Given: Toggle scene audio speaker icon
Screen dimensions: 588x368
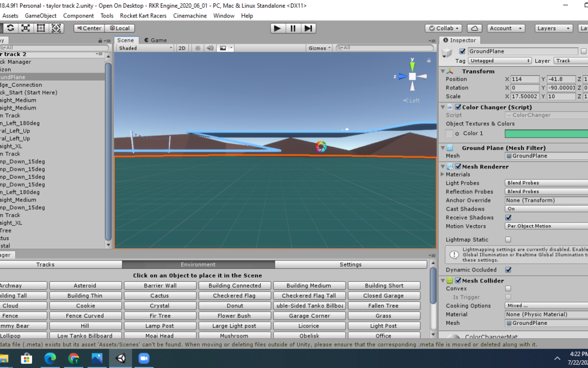Looking at the screenshot, I should click(x=210, y=48).
